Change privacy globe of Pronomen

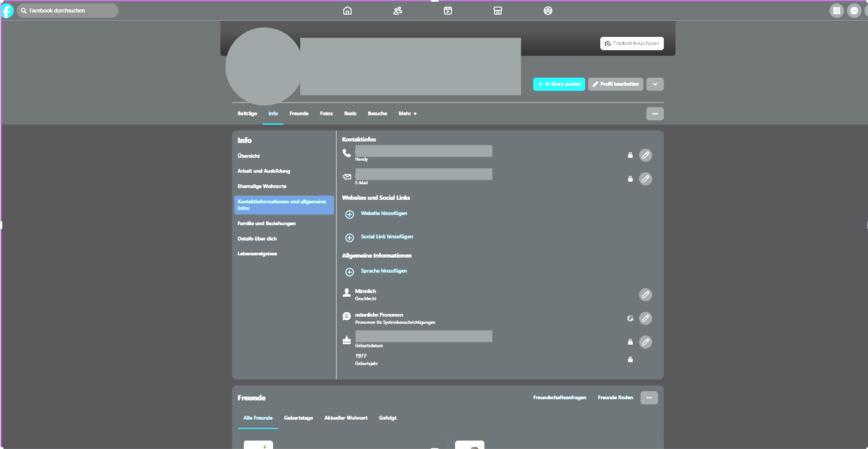click(630, 318)
